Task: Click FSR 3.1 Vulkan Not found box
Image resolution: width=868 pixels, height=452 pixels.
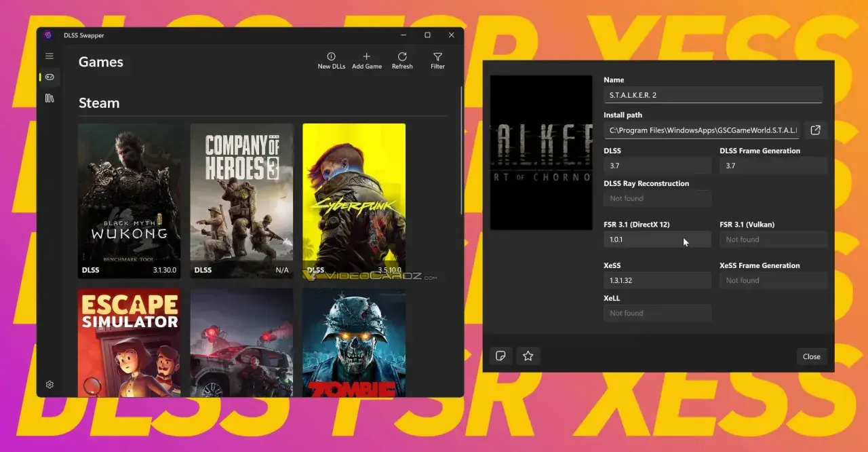Action: pyautogui.click(x=773, y=240)
